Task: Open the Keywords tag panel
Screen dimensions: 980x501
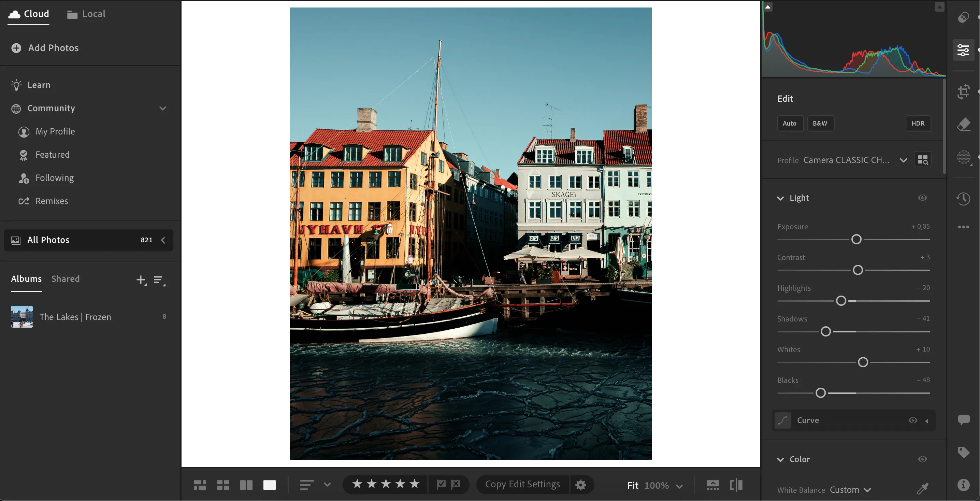Action: (x=964, y=452)
